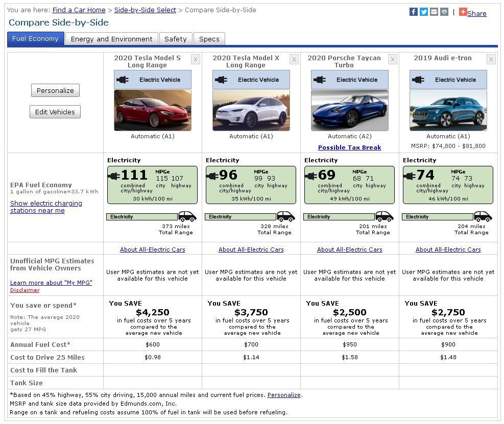Open the Energy and Environment tab
Image resolution: width=504 pixels, height=424 pixels.
click(x=111, y=39)
